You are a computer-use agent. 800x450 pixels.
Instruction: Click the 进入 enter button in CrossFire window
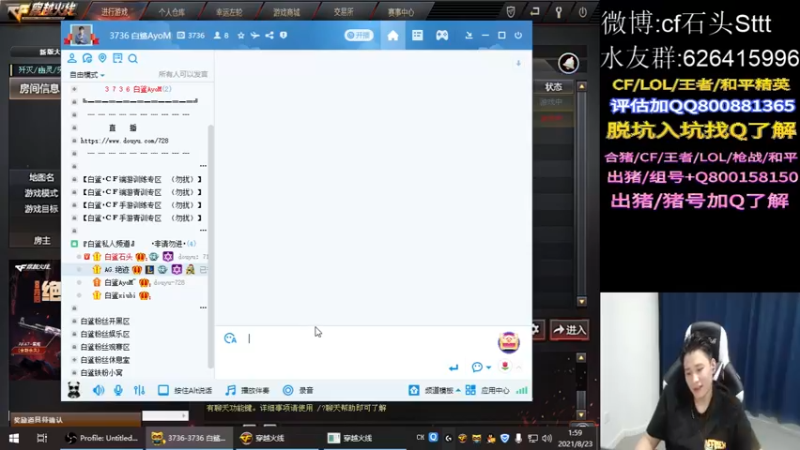[x=569, y=330]
